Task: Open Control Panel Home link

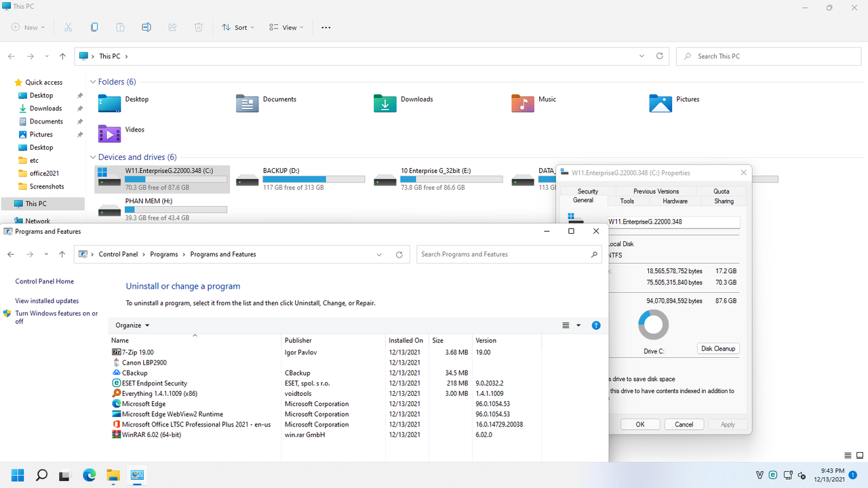Action: (45, 281)
